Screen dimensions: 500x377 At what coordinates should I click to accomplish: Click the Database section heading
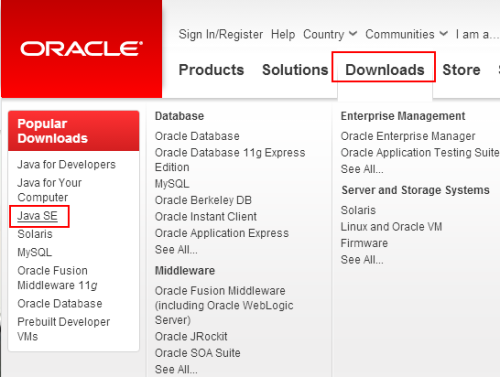[x=179, y=116]
